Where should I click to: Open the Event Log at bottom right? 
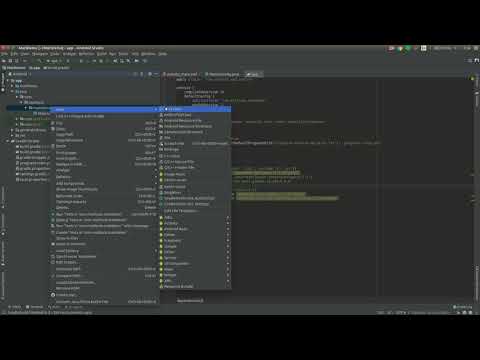coord(463,307)
